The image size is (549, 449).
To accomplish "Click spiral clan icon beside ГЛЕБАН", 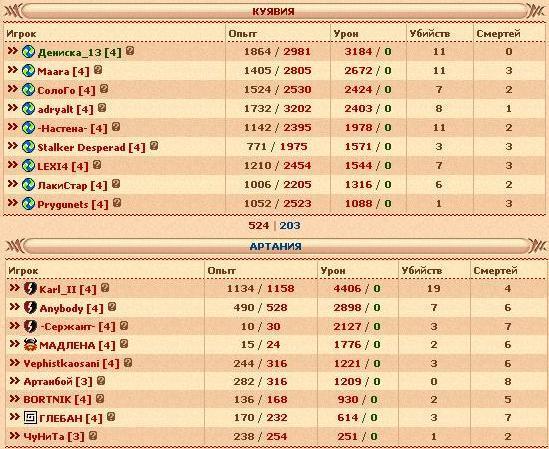I will point(30,417).
